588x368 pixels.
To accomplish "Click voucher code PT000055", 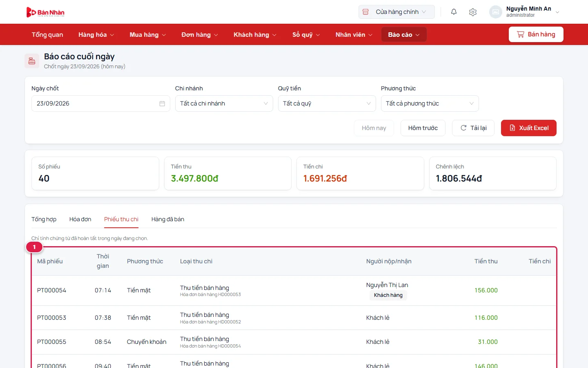I will click(x=51, y=342).
